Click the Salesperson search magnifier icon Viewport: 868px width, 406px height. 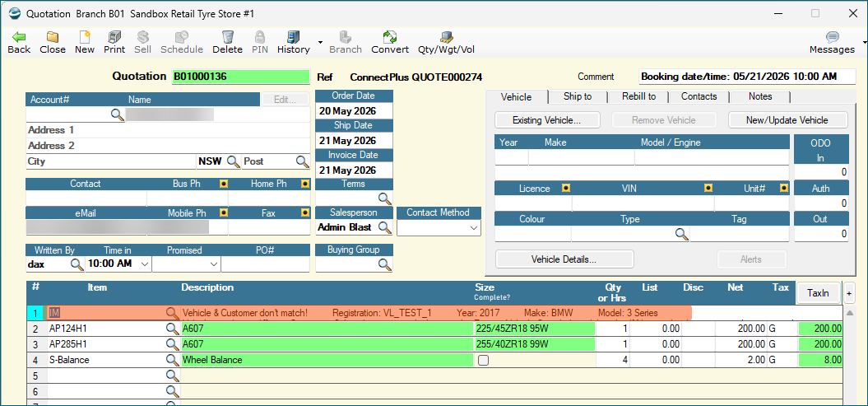point(384,227)
